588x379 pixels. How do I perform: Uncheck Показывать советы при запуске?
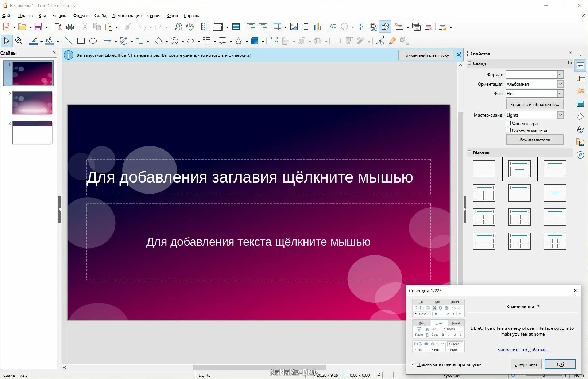tap(413, 364)
